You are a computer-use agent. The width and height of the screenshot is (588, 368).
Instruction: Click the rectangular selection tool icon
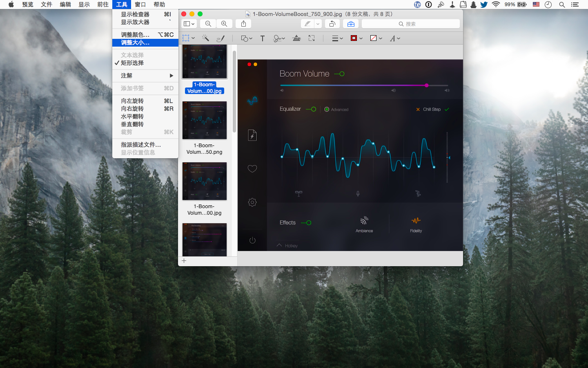point(186,38)
